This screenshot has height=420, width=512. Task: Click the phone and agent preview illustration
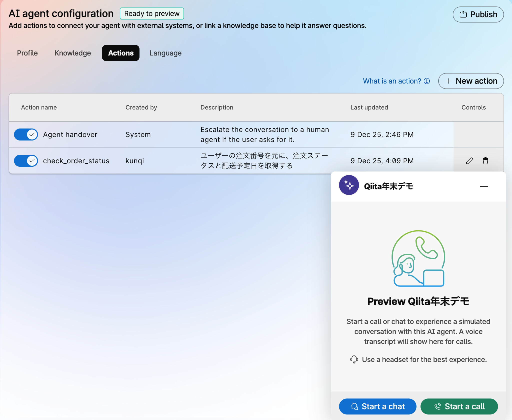(x=418, y=258)
